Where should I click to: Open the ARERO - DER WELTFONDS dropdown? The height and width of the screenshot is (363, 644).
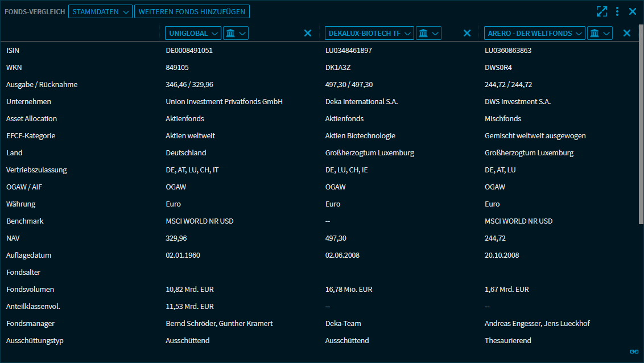click(535, 34)
